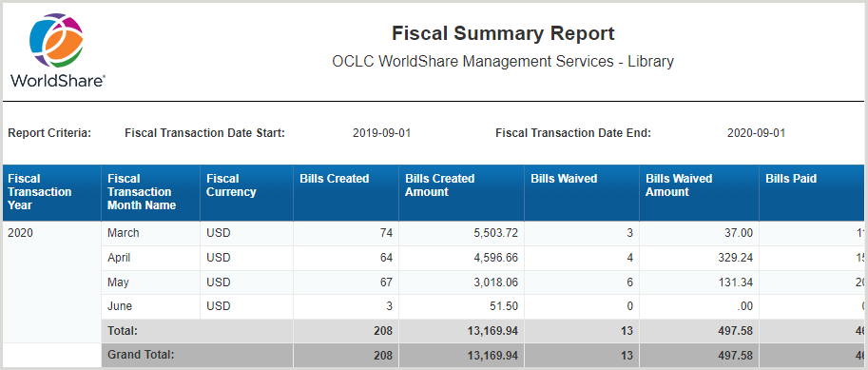Click Total row bills created 208

tap(382, 331)
